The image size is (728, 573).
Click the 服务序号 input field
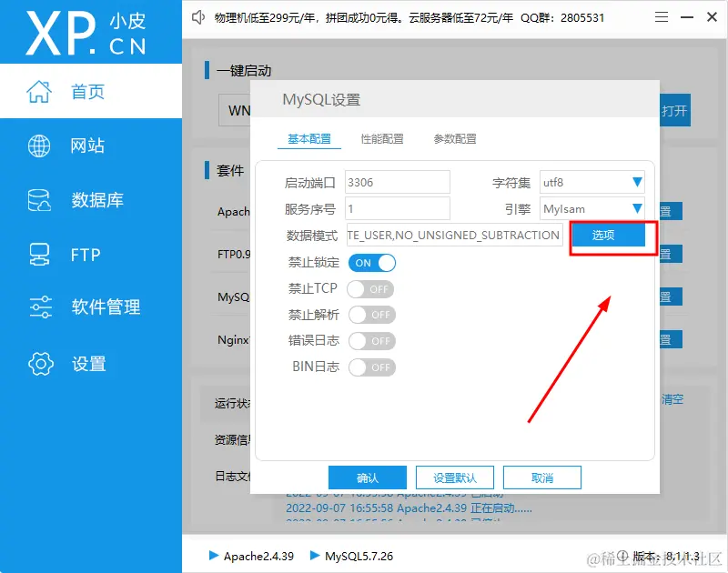tap(398, 209)
